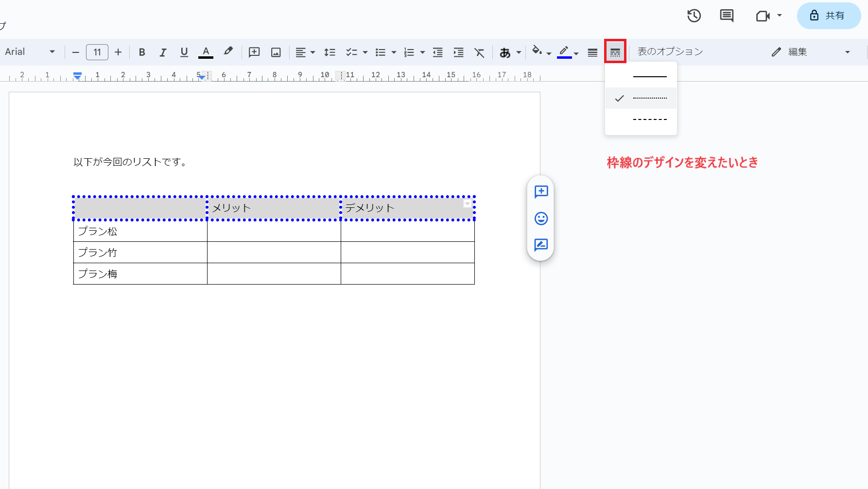The height and width of the screenshot is (489, 868).
Task: Click the border width icon
Action: [592, 52]
